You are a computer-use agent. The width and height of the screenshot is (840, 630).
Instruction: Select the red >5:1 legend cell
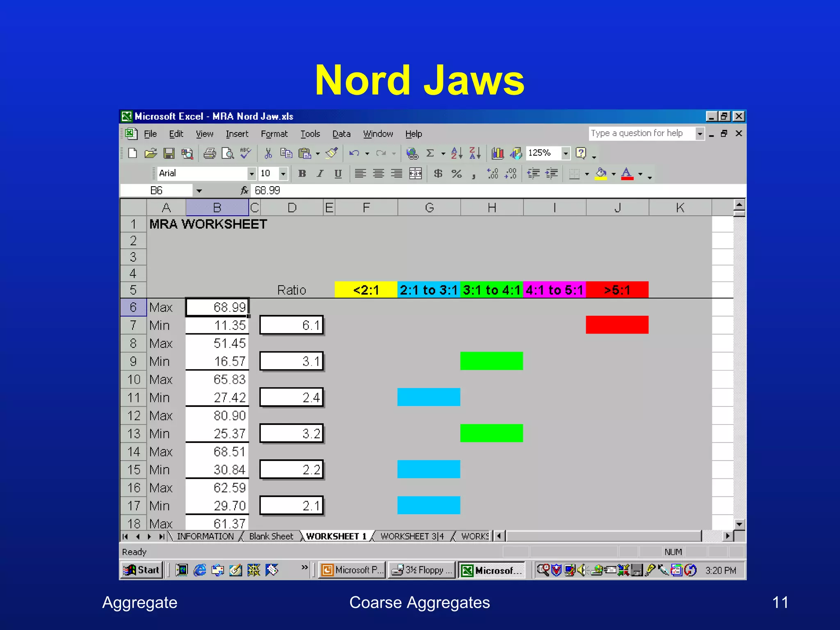tap(617, 290)
